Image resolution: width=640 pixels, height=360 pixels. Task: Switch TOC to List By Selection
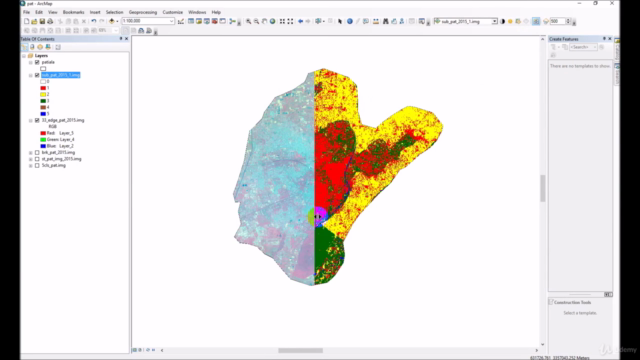[x=48, y=47]
